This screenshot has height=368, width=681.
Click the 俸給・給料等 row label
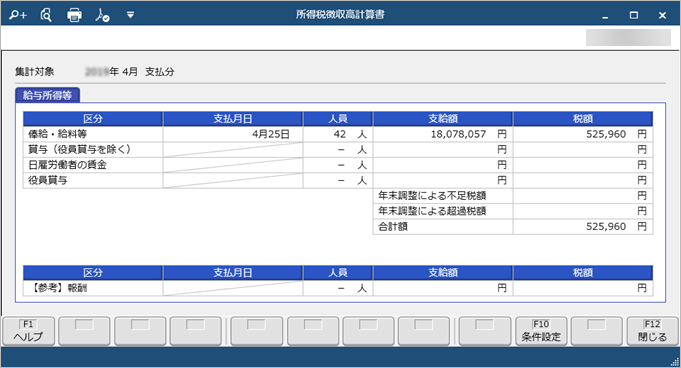[58, 134]
